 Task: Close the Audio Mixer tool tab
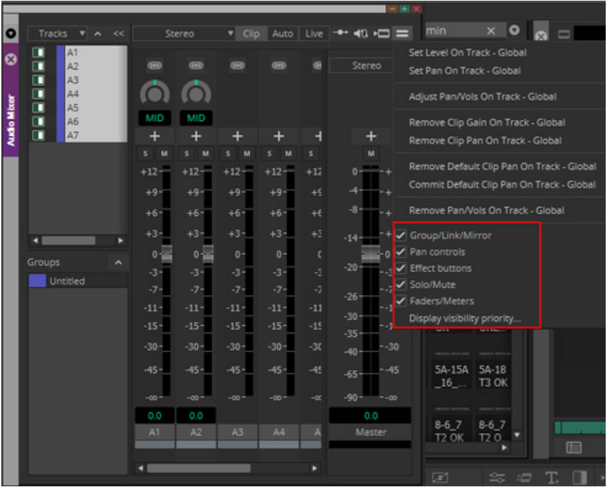coord(11,59)
